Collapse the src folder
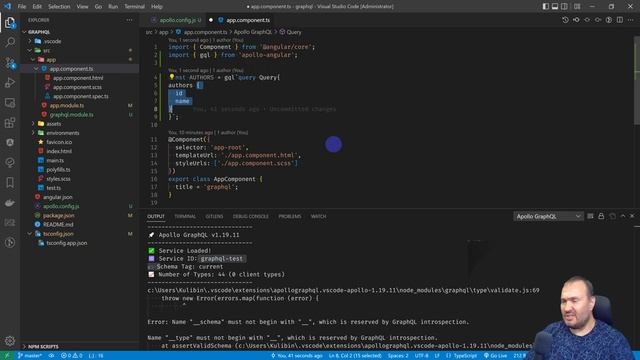 30,50
